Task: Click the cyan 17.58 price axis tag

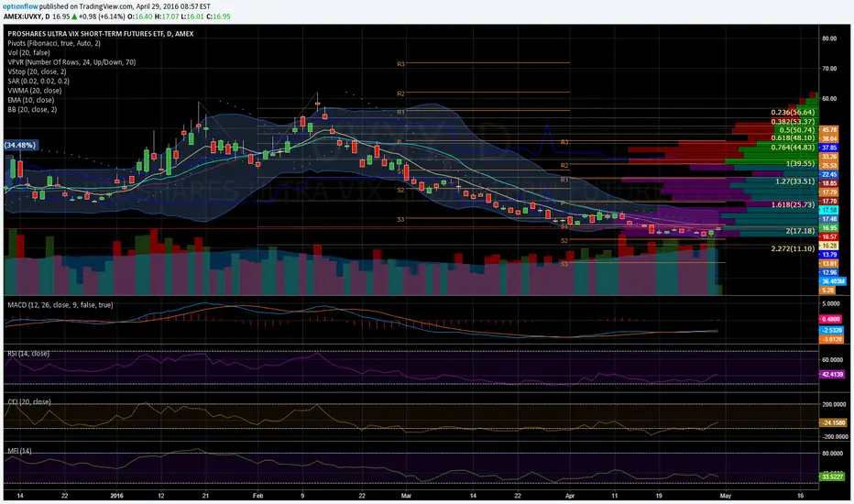Action: click(829, 210)
